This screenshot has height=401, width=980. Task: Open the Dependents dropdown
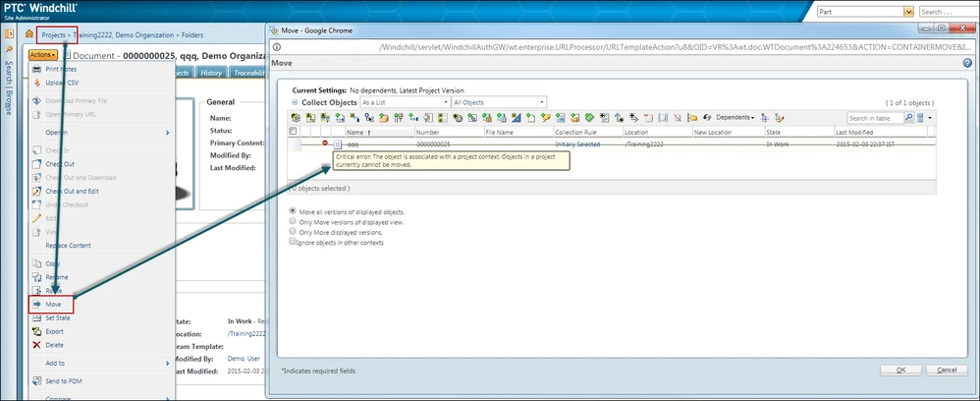735,117
